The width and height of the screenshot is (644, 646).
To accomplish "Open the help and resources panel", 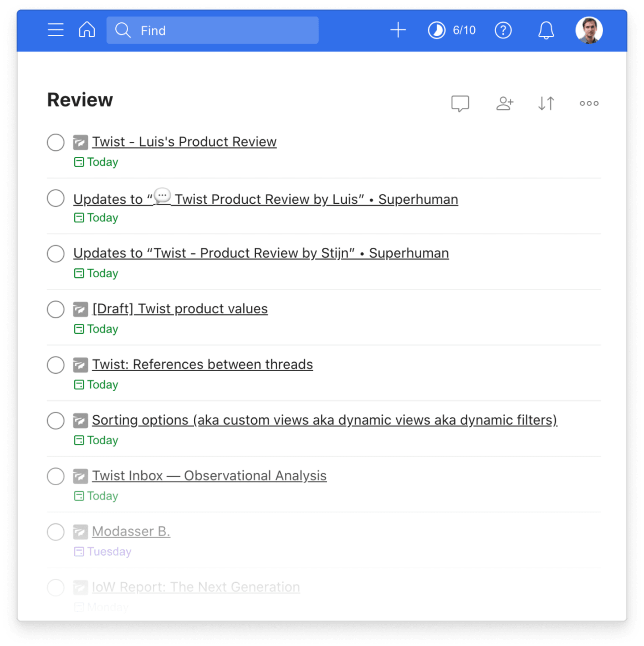I will (503, 30).
